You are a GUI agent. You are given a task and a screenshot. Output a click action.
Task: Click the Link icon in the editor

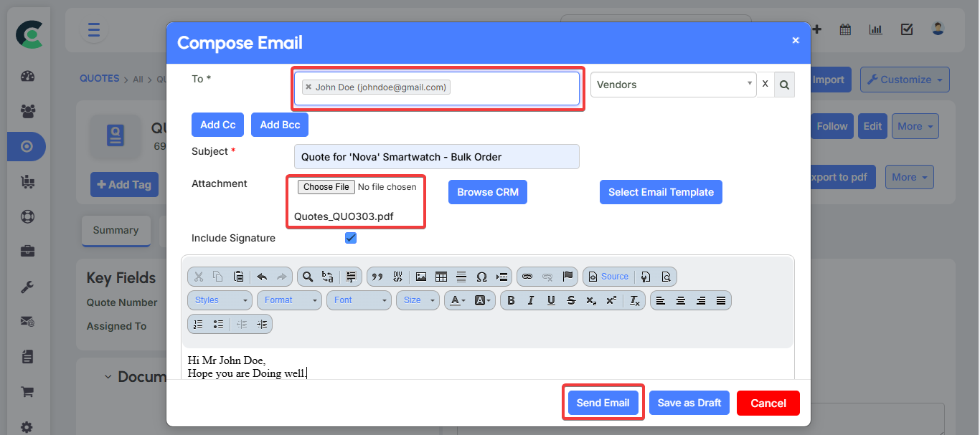(x=527, y=277)
